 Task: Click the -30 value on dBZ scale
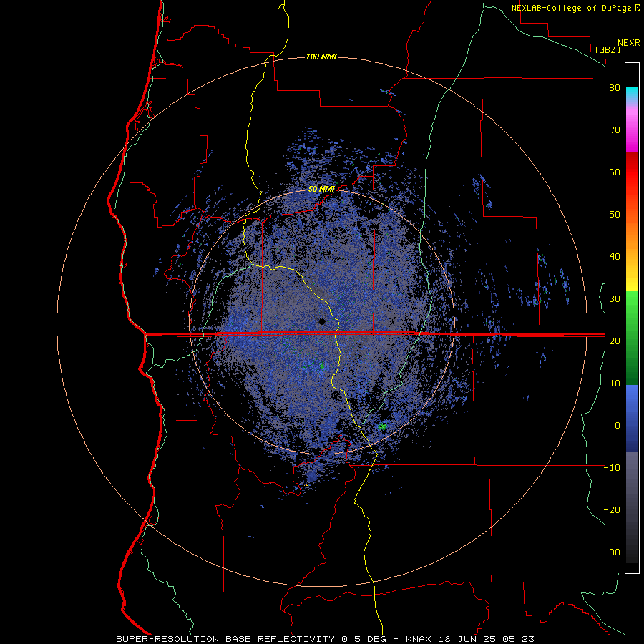click(612, 552)
